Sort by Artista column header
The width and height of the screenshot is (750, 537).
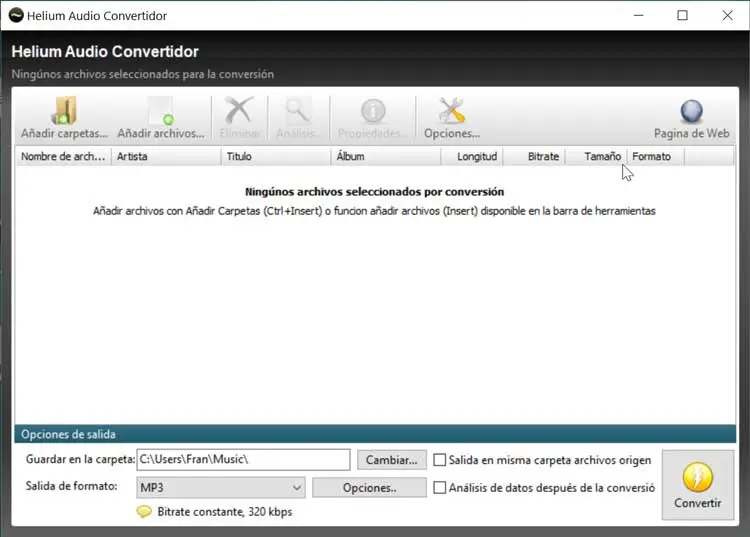166,156
